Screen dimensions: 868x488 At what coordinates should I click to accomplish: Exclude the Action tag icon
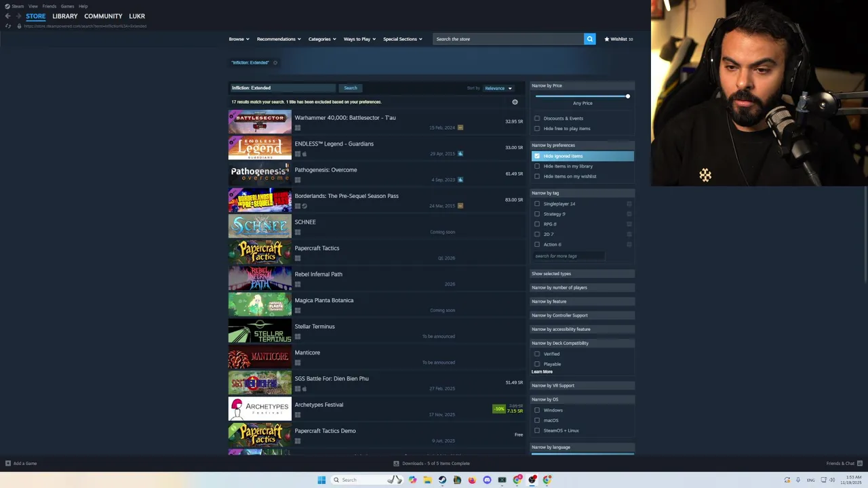[629, 245]
